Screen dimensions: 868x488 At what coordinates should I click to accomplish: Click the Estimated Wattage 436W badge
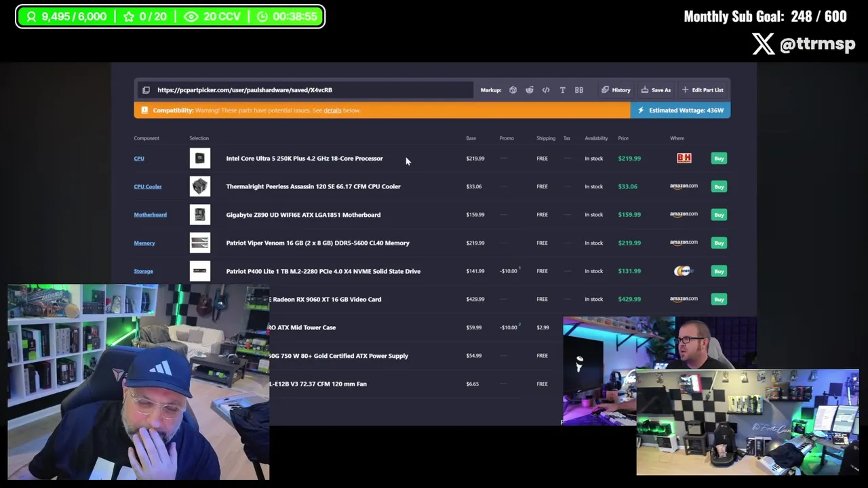[680, 110]
